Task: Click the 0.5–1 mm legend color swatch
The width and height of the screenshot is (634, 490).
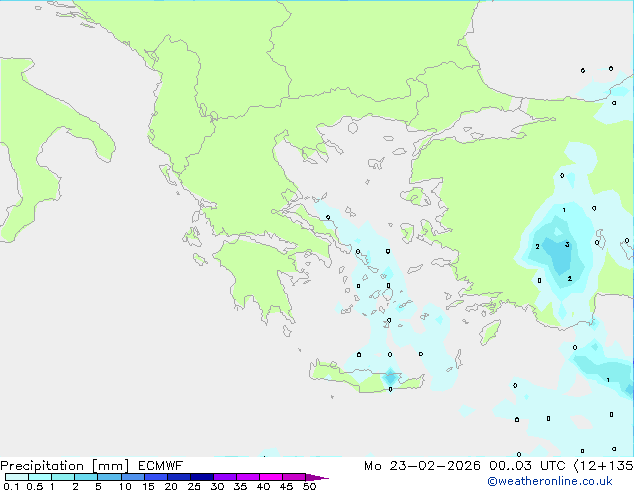Action: pyautogui.click(x=40, y=477)
